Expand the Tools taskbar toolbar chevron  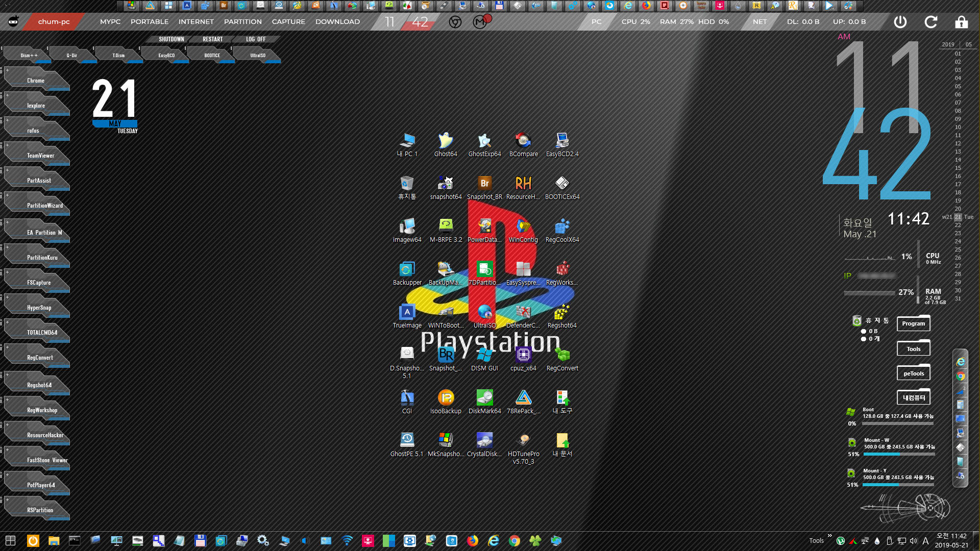829,536
